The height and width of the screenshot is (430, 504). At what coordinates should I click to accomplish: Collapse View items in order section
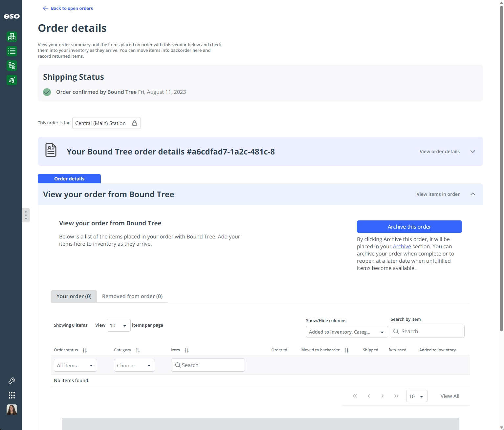pos(473,194)
